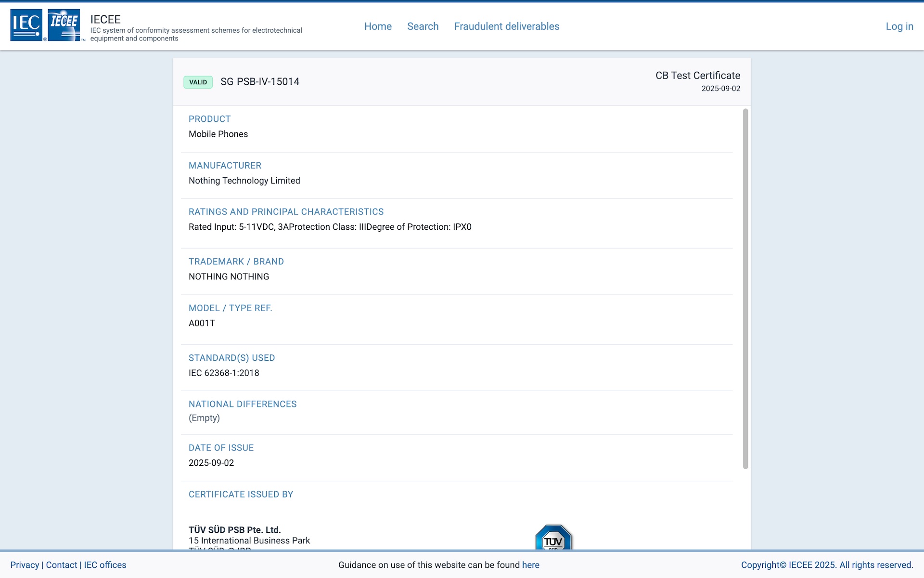Click the IECEE site title text
This screenshot has width=924, height=578.
(x=105, y=19)
